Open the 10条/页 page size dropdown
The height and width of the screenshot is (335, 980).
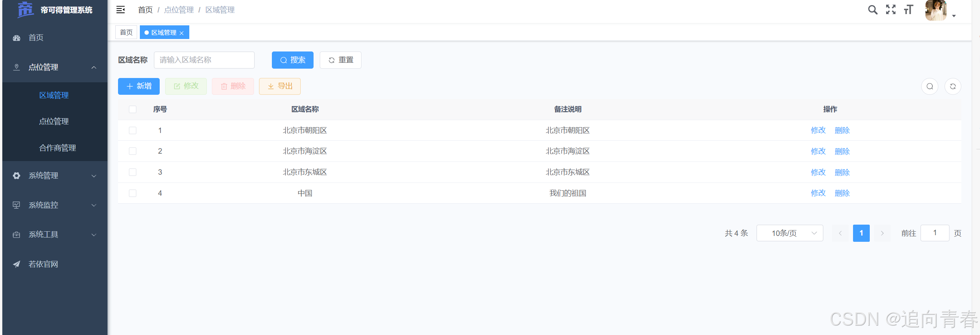pyautogui.click(x=790, y=233)
